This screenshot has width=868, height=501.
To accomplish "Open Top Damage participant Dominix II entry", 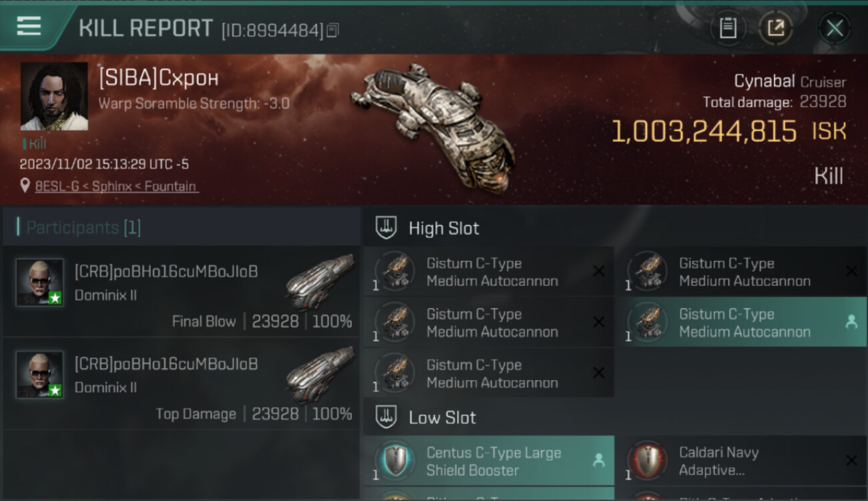I will [182, 384].
